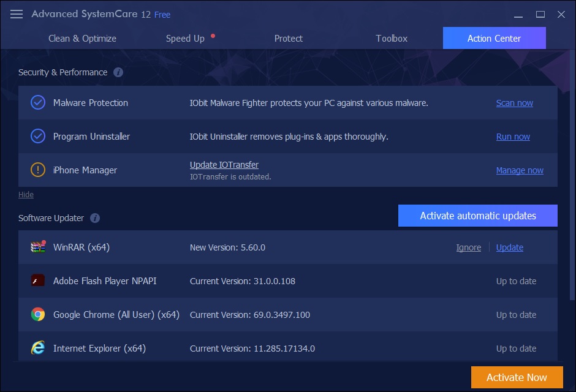The width and height of the screenshot is (576, 392).
Task: Open the info tooltip for Software Updater
Action: pyautogui.click(x=96, y=217)
